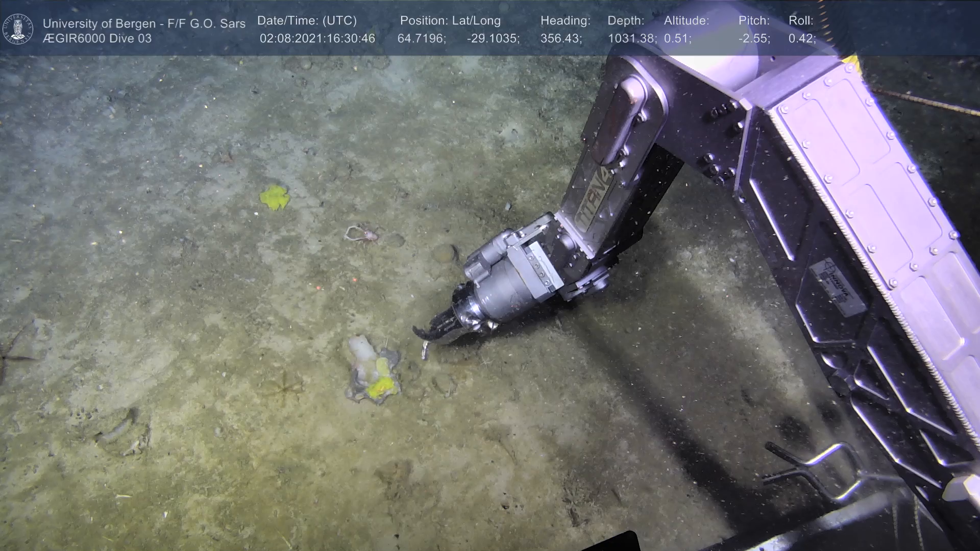Click the yellow sponge on the seafloor
Image resolution: width=980 pixels, height=551 pixels.
274,197
